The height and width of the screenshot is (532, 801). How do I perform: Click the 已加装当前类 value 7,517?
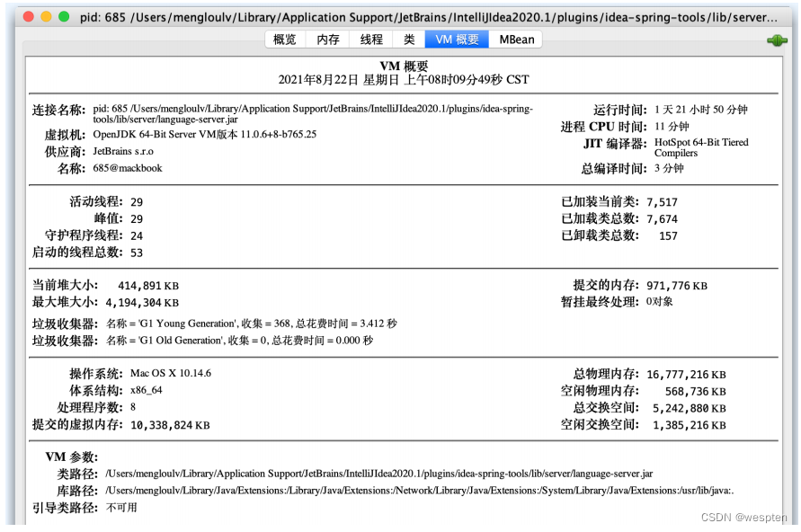tap(662, 202)
